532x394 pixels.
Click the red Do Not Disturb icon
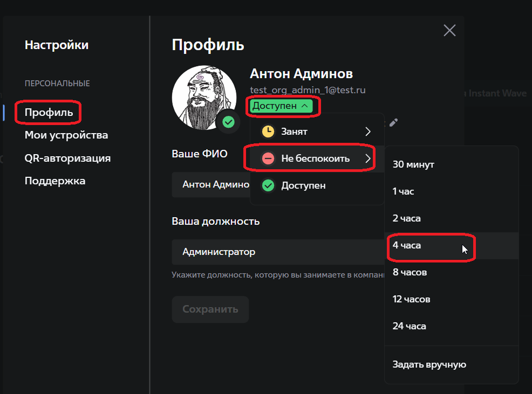point(268,158)
